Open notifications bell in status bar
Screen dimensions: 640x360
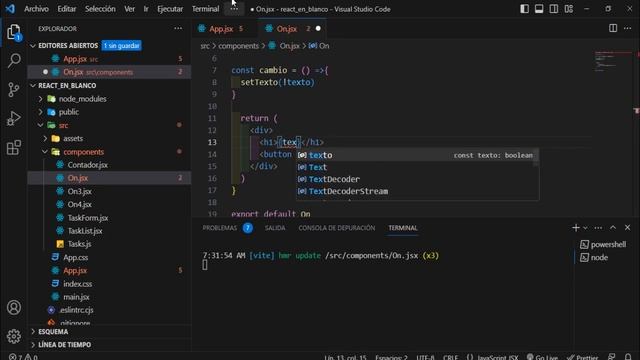pyautogui.click(x=628, y=357)
